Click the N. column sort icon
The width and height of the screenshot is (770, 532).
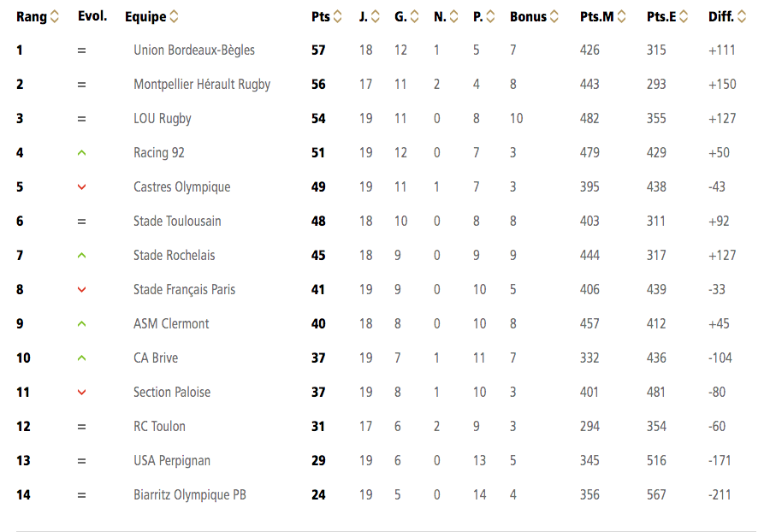(x=453, y=17)
